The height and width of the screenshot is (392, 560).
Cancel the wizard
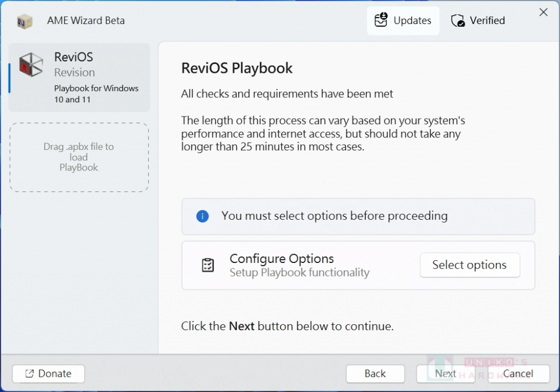tap(518, 373)
